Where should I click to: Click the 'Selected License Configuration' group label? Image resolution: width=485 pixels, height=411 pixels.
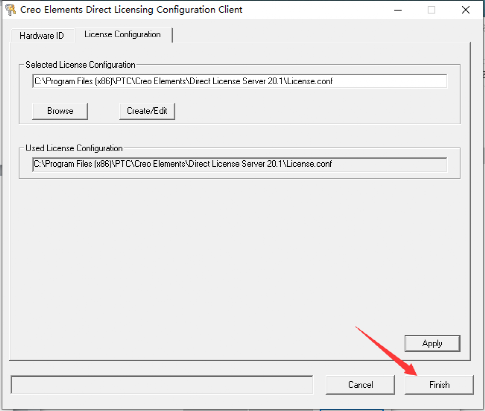point(80,65)
